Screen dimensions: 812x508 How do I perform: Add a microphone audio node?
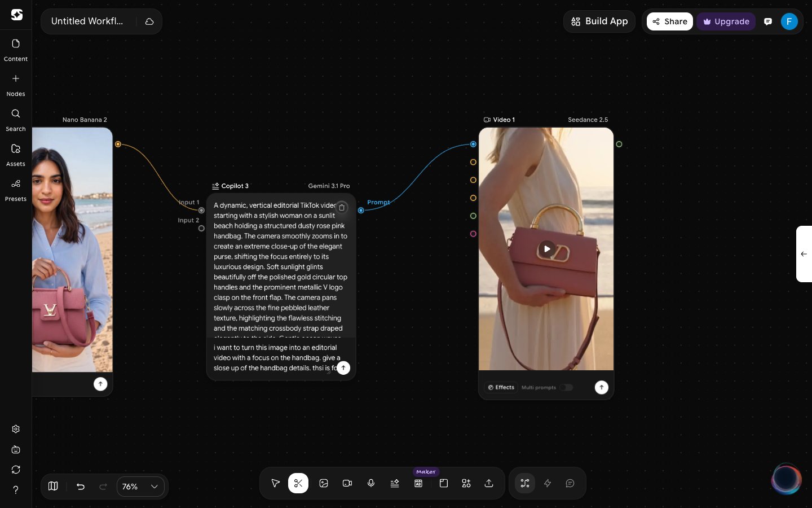(x=371, y=483)
